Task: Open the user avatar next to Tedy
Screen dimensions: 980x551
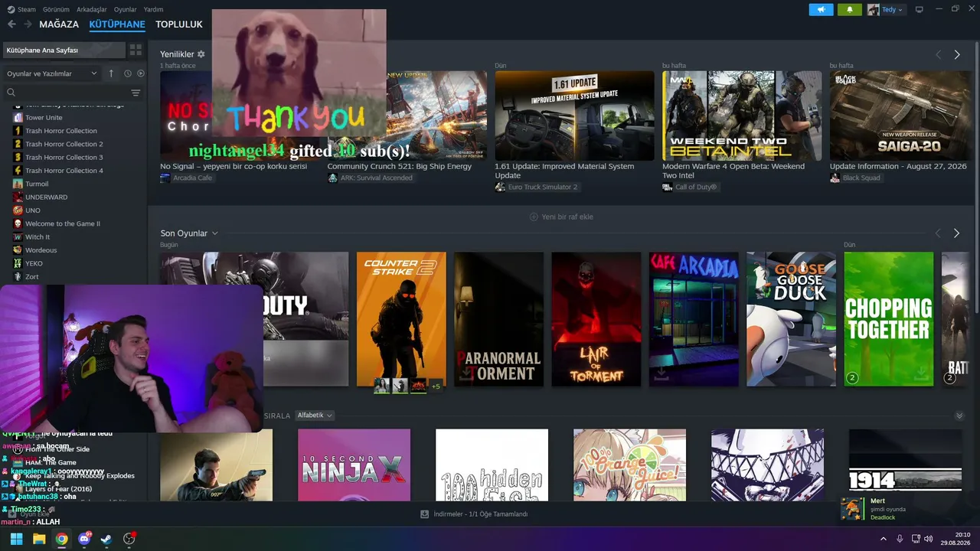Action: pos(874,10)
